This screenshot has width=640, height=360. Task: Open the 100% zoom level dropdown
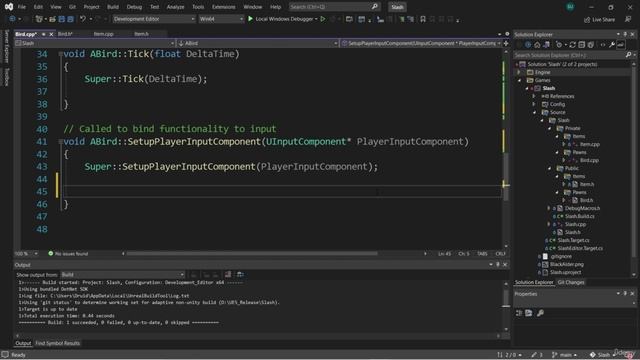pyautogui.click(x=26, y=253)
